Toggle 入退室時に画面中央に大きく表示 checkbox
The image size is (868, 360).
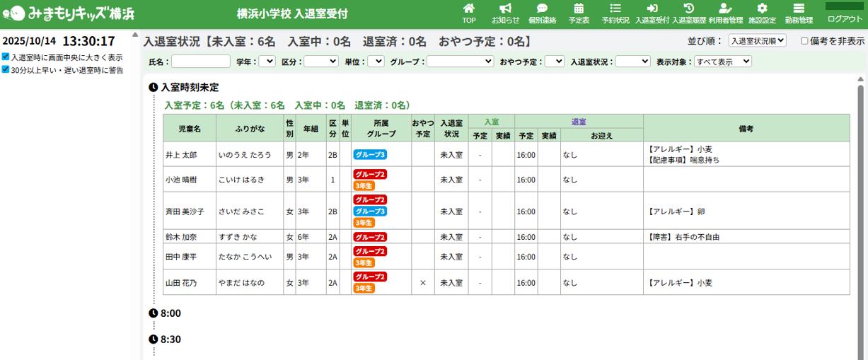[x=6, y=57]
